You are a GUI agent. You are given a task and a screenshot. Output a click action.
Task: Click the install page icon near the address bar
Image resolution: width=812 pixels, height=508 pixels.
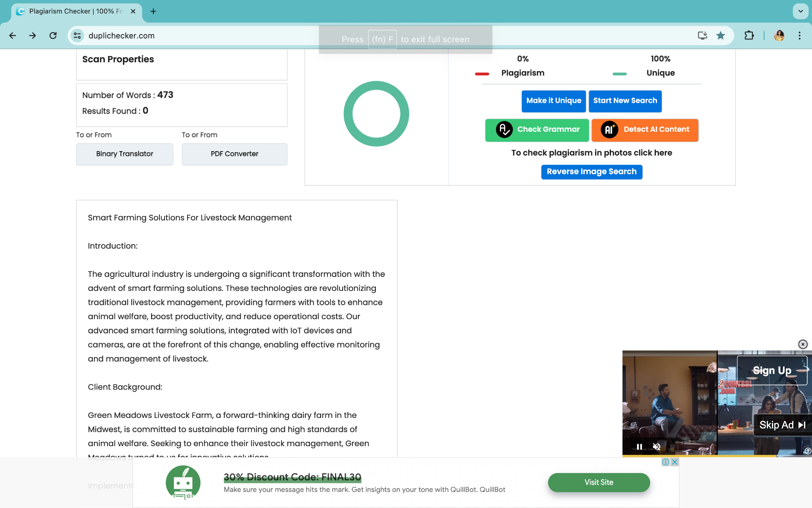pyautogui.click(x=702, y=35)
